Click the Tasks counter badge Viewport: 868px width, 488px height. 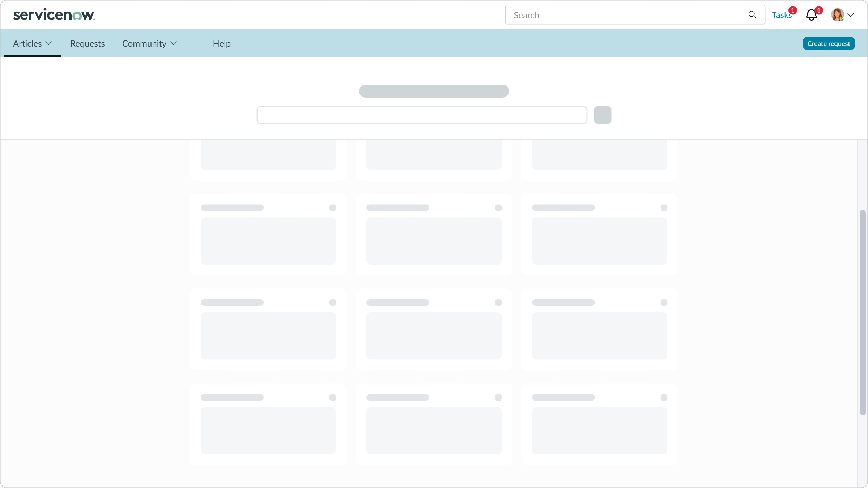[x=793, y=11]
